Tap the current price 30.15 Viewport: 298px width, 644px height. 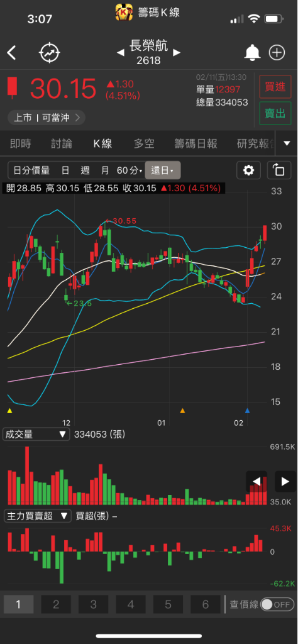63,88
